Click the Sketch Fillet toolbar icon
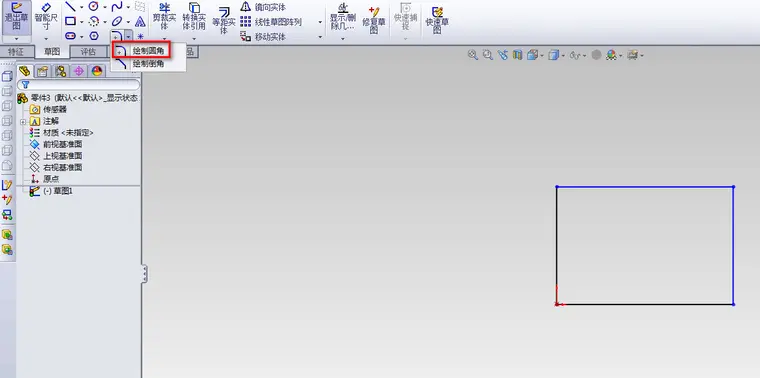This screenshot has height=378, width=760. coord(117,36)
